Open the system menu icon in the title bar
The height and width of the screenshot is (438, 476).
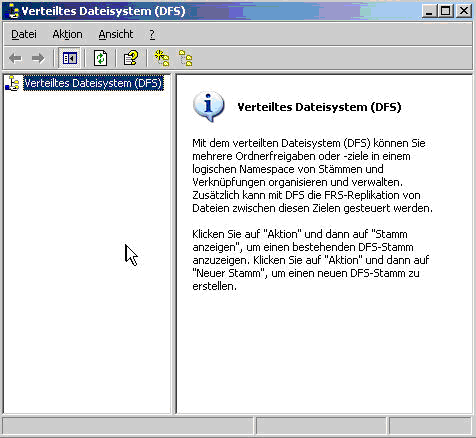pos(13,11)
